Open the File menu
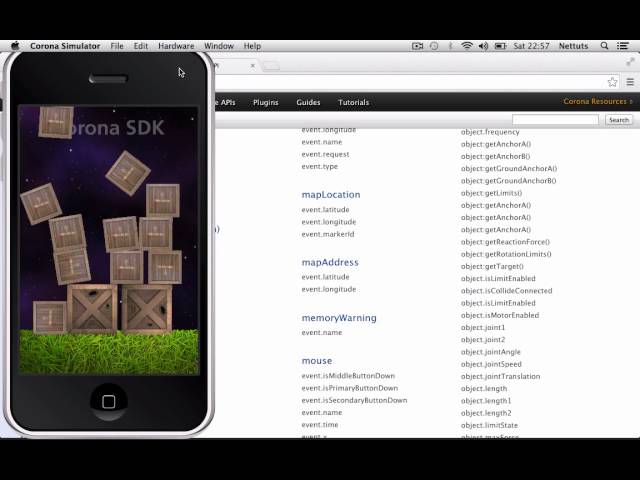640x480 pixels. (117, 46)
